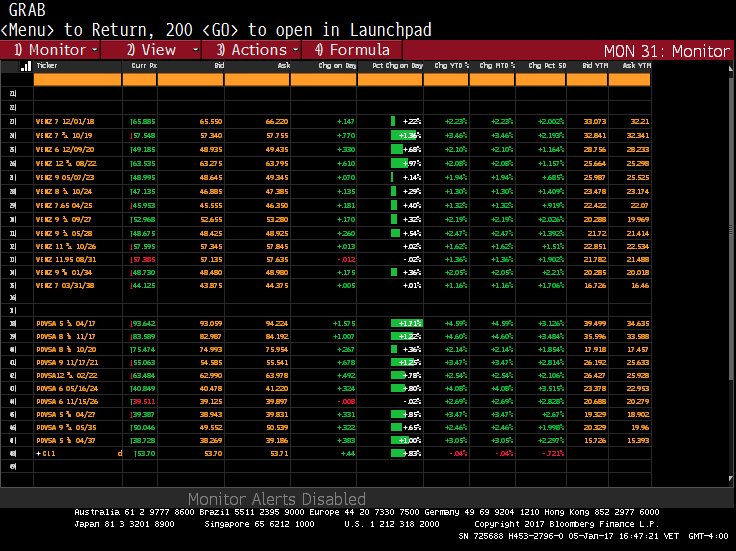Select the VENZ 11.95 08/31 ticker
The image size is (736, 551).
[66, 260]
